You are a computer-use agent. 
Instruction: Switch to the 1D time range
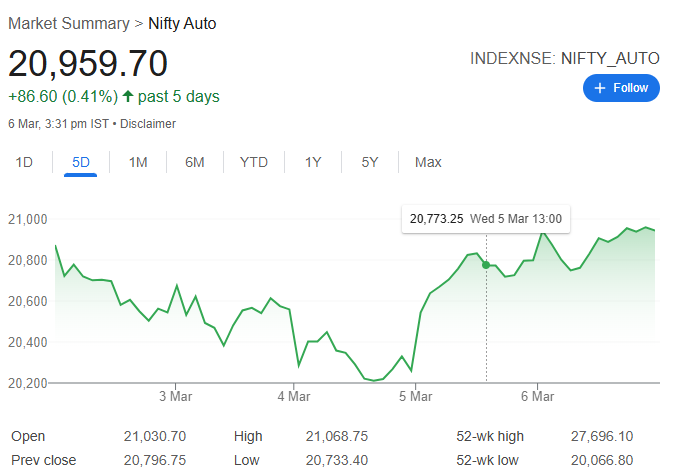point(24,162)
